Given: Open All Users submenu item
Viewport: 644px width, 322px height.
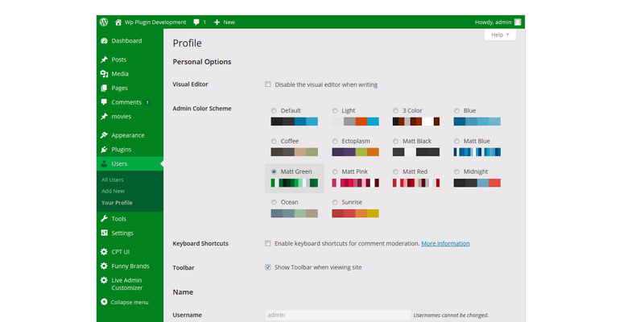Looking at the screenshot, I should (113, 180).
